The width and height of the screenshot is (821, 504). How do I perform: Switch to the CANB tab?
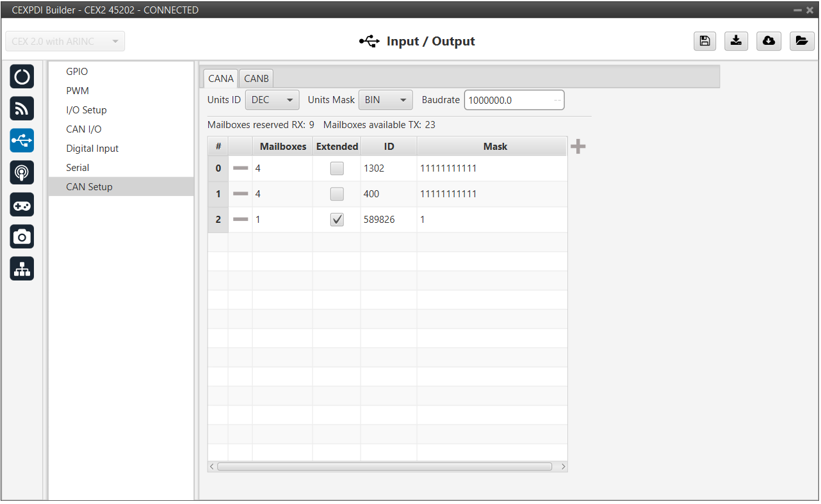(256, 79)
